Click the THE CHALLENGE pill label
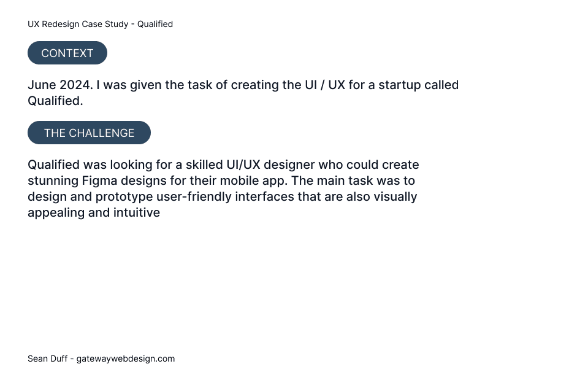Image resolution: width=588 pixels, height=380 pixels. click(90, 133)
